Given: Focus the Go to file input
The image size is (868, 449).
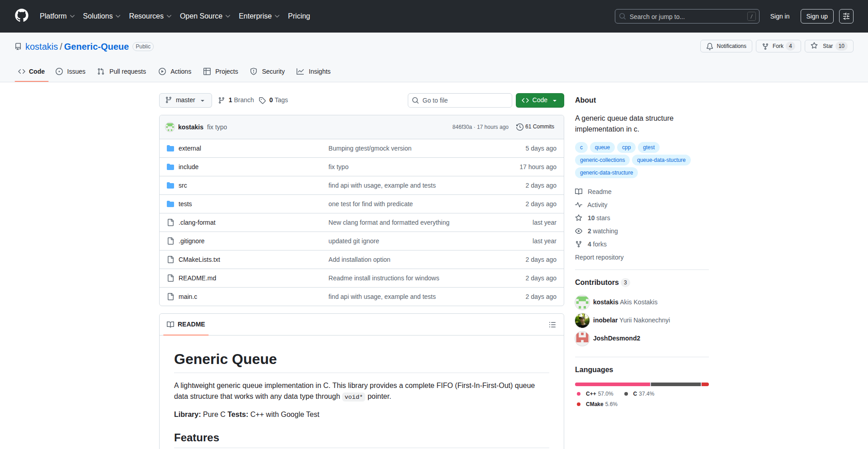Looking at the screenshot, I should [x=460, y=100].
